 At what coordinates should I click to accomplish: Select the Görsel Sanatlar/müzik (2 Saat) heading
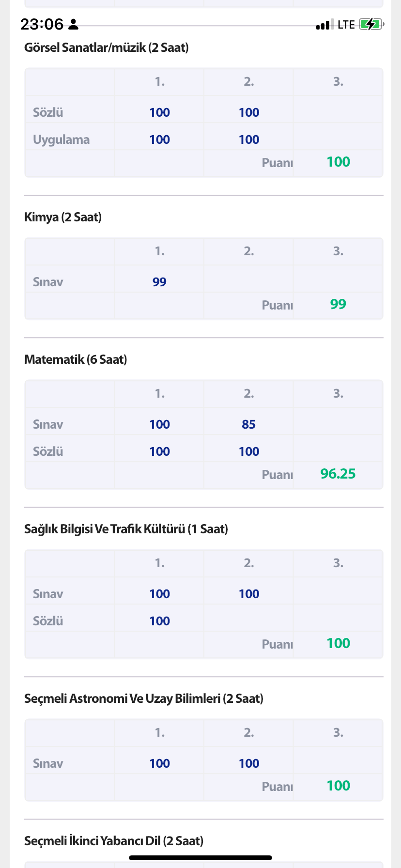click(107, 47)
